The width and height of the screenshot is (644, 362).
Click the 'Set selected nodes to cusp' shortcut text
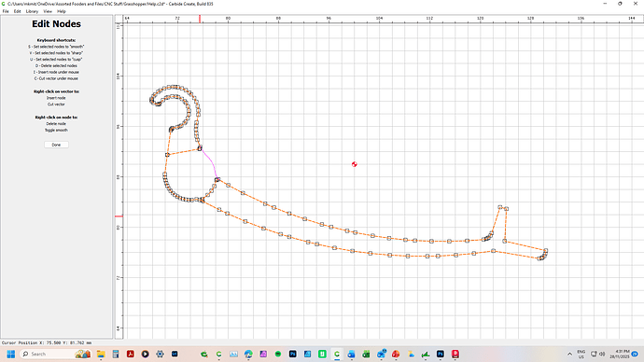tap(56, 60)
